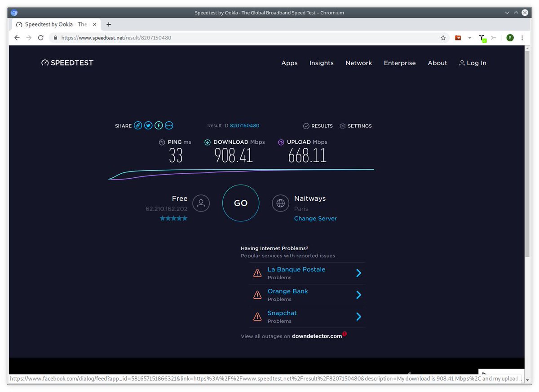Click the Speedtest logo
Viewport: 539px width, 392px height.
67,63
